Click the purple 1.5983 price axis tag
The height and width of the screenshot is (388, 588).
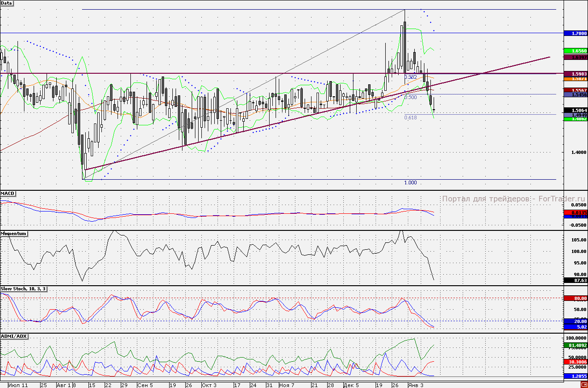coord(576,74)
